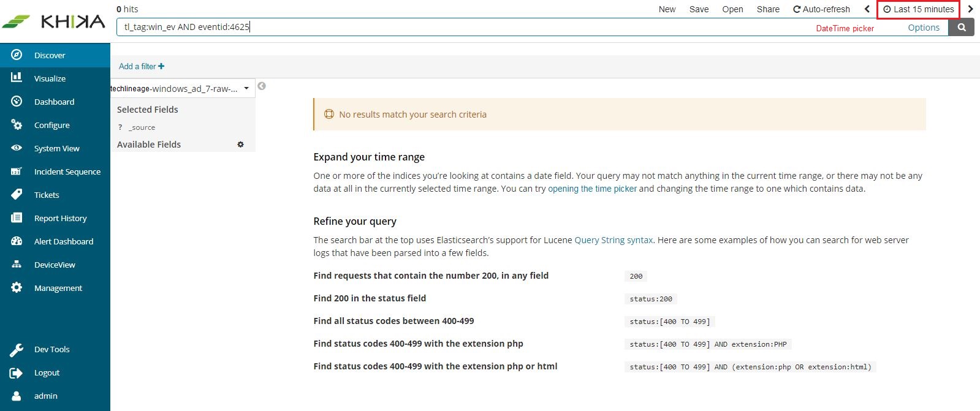Collapse the fields sidebar with arrow
The height and width of the screenshot is (411, 980).
pos(262,86)
